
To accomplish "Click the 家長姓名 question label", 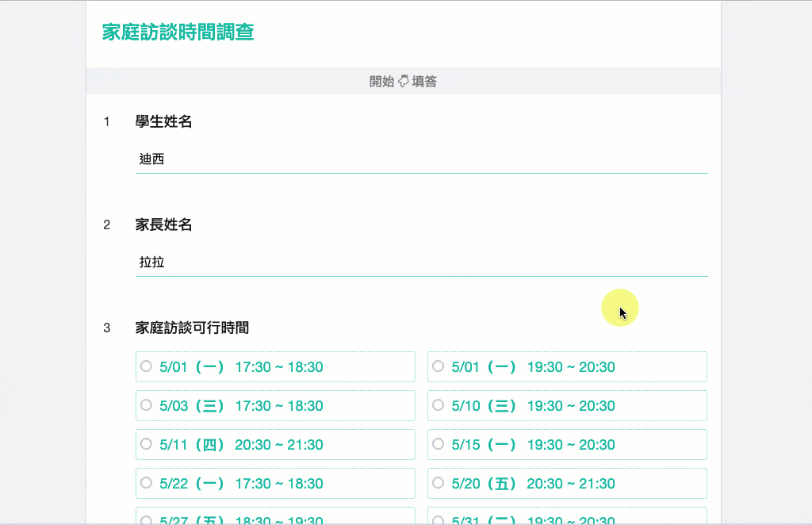I will click(x=163, y=224).
